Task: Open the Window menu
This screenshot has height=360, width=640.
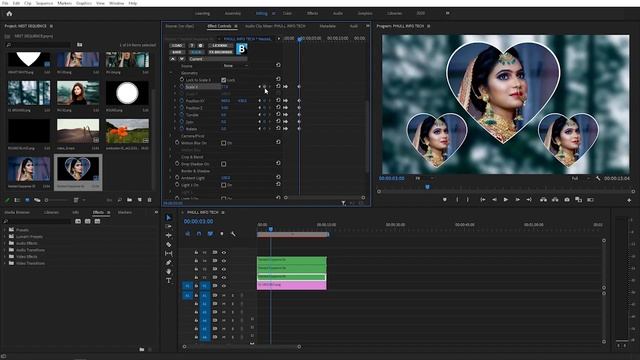Action: (x=116, y=3)
